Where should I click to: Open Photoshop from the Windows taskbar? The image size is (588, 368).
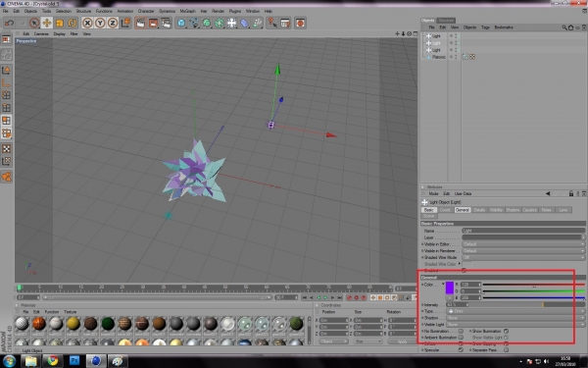(x=74, y=361)
